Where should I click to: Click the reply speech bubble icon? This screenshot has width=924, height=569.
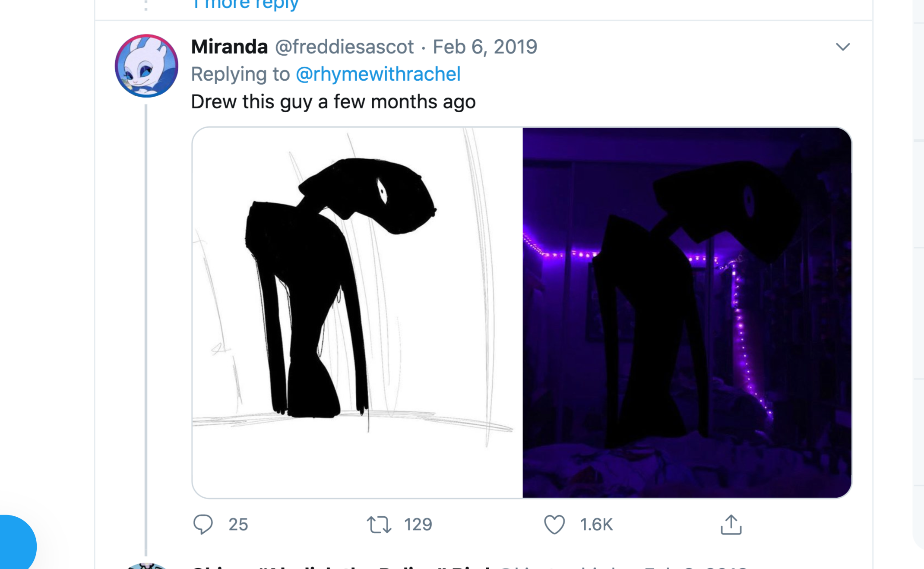[x=203, y=525]
